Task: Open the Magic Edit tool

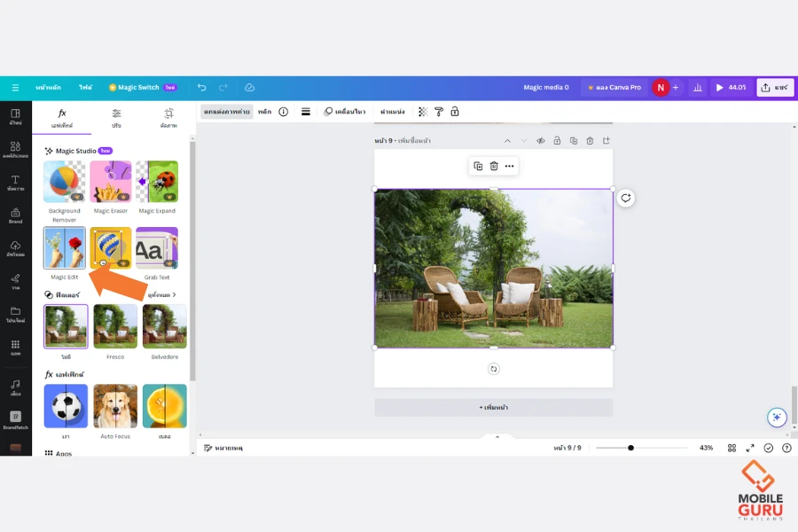Action: click(x=65, y=248)
